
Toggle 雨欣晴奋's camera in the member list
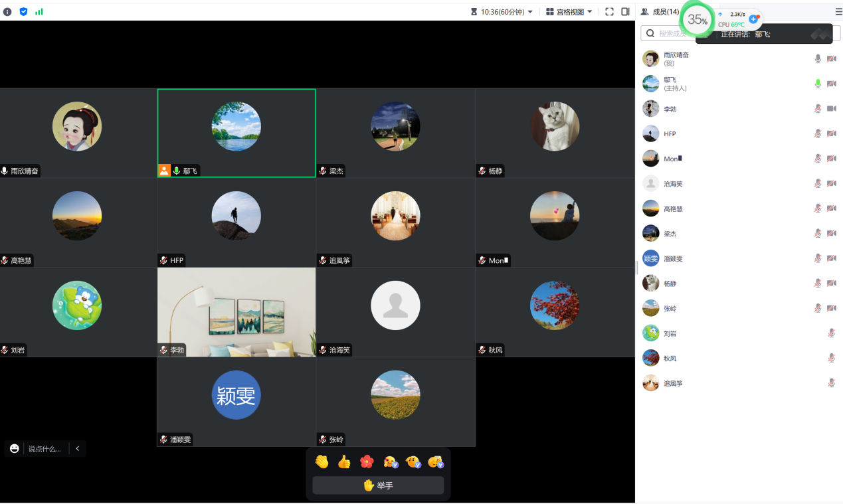tap(831, 58)
